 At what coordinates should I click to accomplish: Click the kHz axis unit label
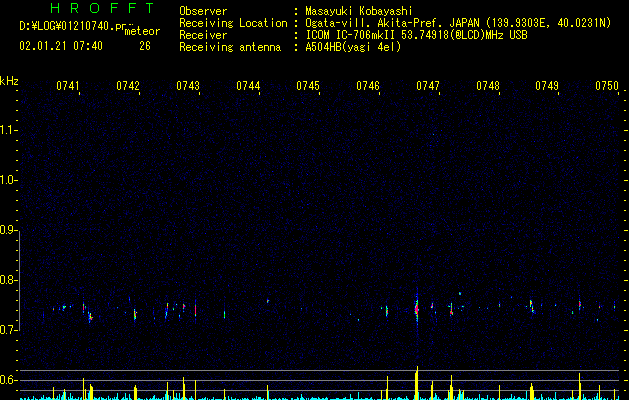click(9, 81)
